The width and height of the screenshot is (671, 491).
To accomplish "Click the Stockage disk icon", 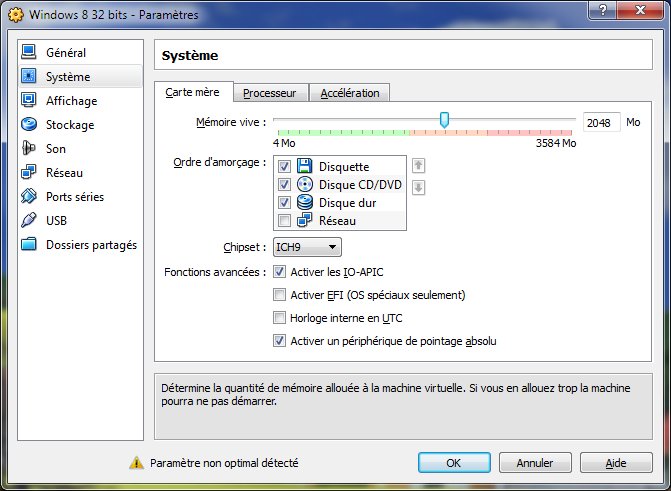I will pos(29,124).
